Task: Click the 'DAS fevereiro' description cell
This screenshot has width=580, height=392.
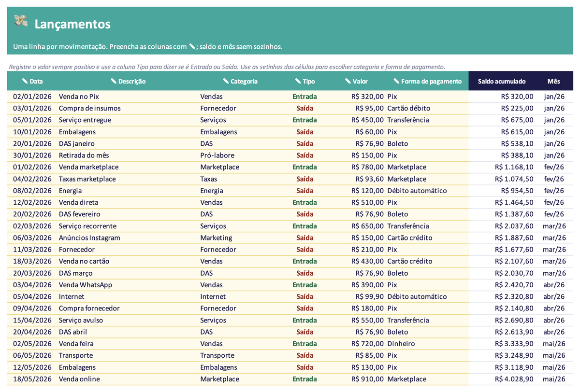Action: [128, 214]
